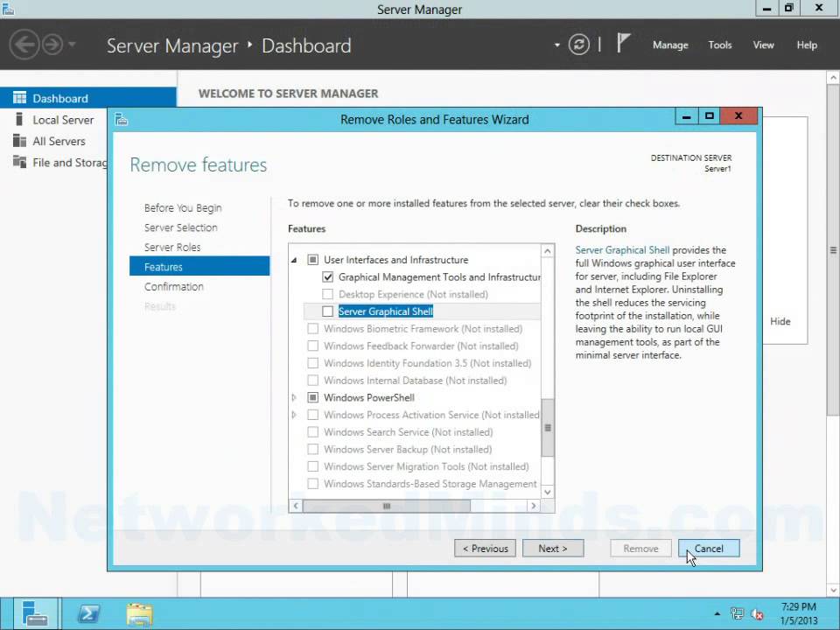Click the Next button
Viewport: 840px width, 630px height.
553,548
